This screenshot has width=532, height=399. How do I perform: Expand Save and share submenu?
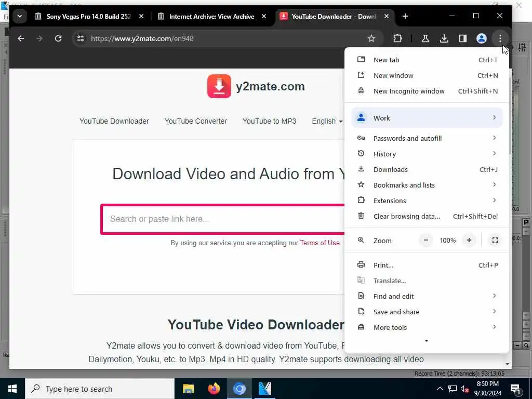427,312
